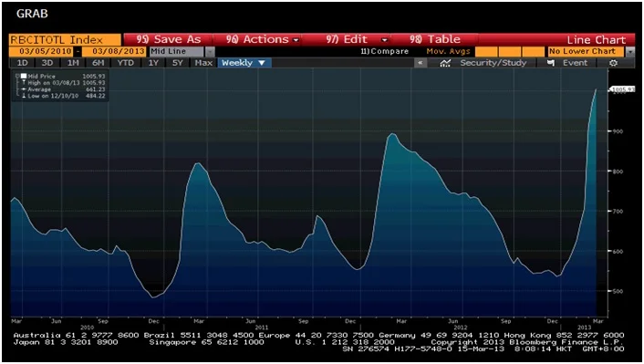
Task: Toggle the Mid Price legend color box
Action: coord(25,76)
